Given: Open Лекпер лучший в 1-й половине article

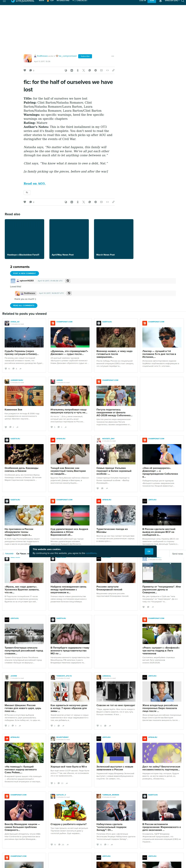Looking at the screenshot, I should 161,354.
